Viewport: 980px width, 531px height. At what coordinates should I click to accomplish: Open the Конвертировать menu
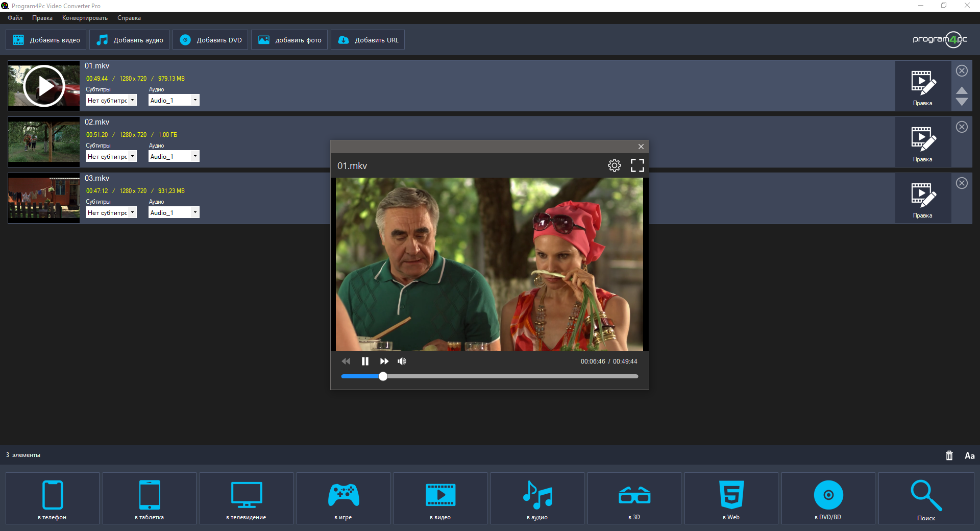coord(85,18)
